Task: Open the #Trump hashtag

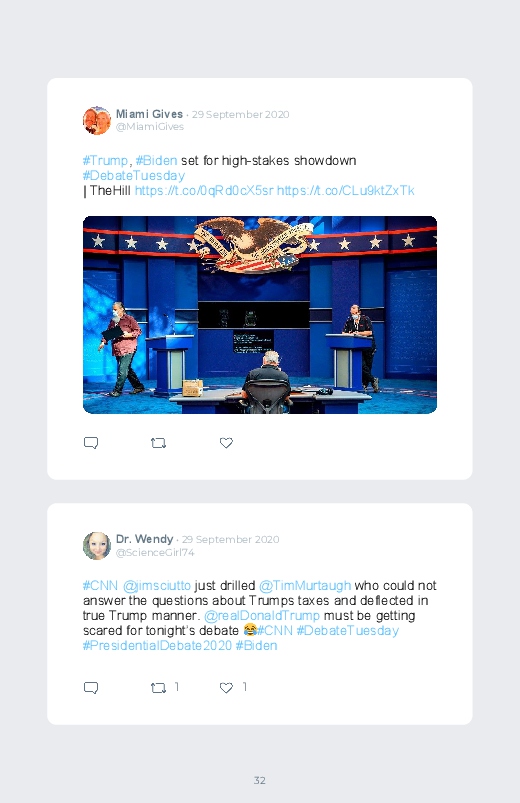Action: click(x=105, y=160)
